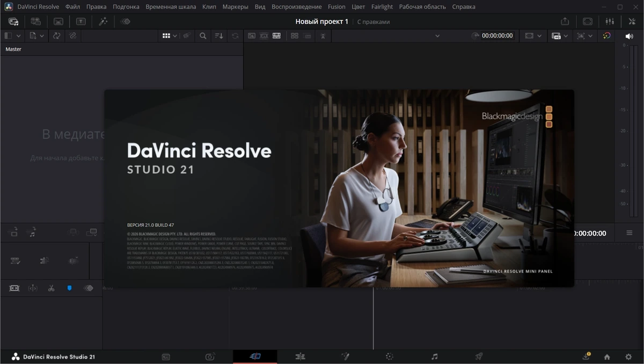
Task: Expand the timeline name dropdown chevron
Action: pyautogui.click(x=437, y=36)
